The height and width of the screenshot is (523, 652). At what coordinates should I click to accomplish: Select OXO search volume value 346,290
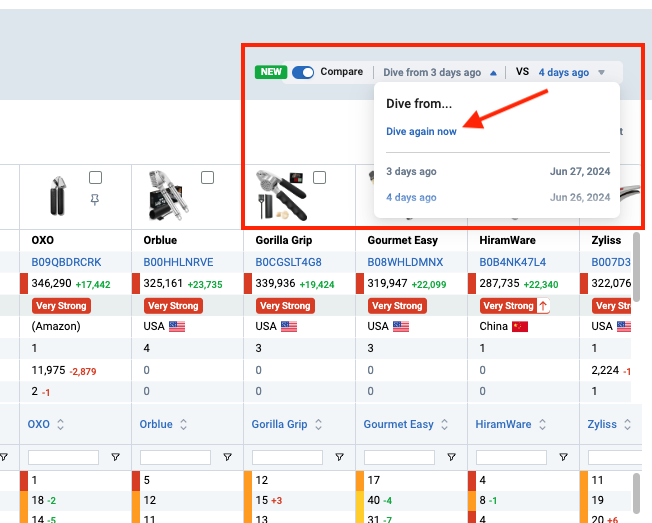point(52,284)
